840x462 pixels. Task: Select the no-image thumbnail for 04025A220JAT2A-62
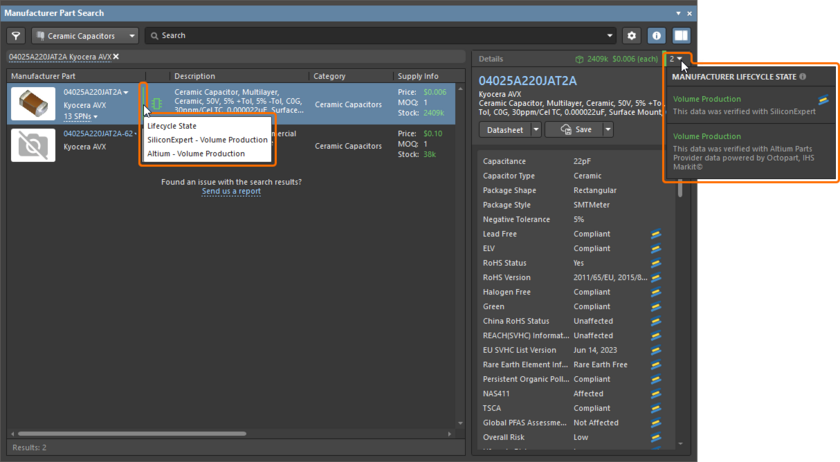[33, 145]
